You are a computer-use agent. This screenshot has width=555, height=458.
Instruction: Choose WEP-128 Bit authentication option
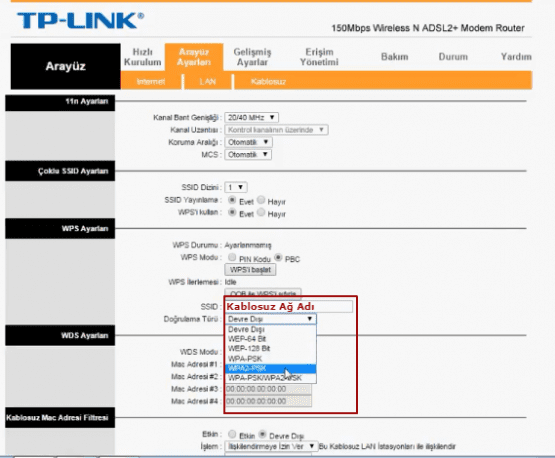click(x=271, y=349)
